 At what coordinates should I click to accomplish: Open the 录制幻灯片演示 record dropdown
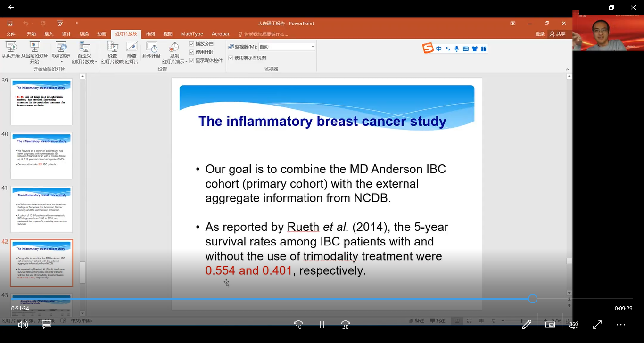pyautogui.click(x=175, y=53)
